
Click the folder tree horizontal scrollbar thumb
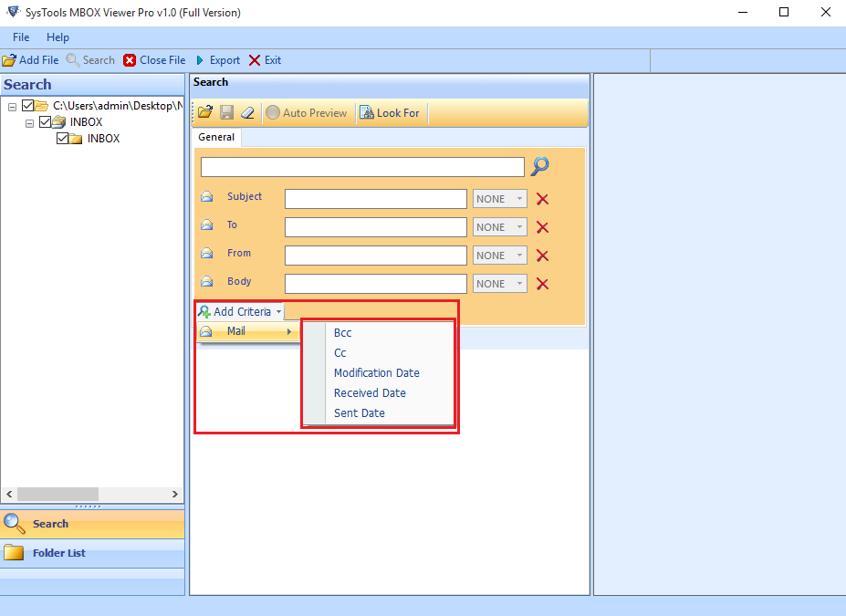(x=57, y=494)
